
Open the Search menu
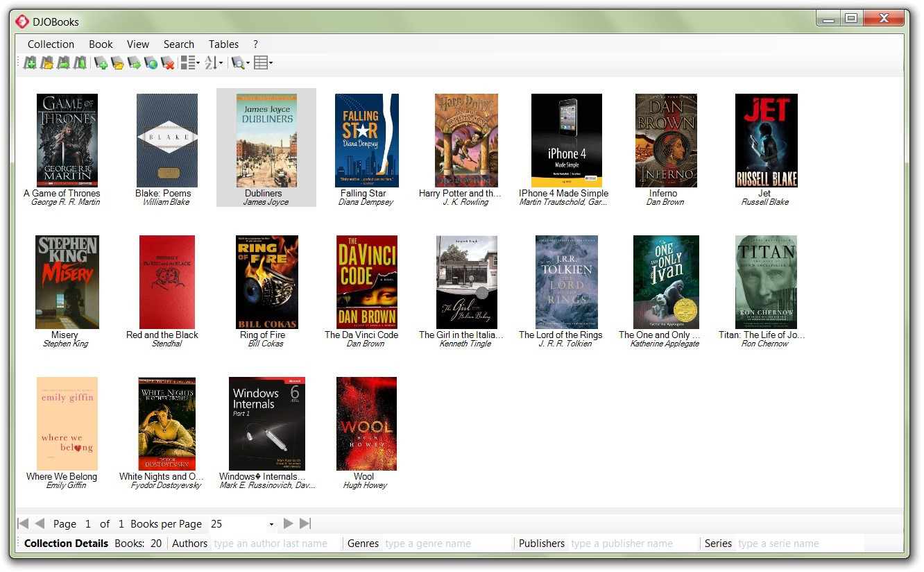pyautogui.click(x=178, y=44)
